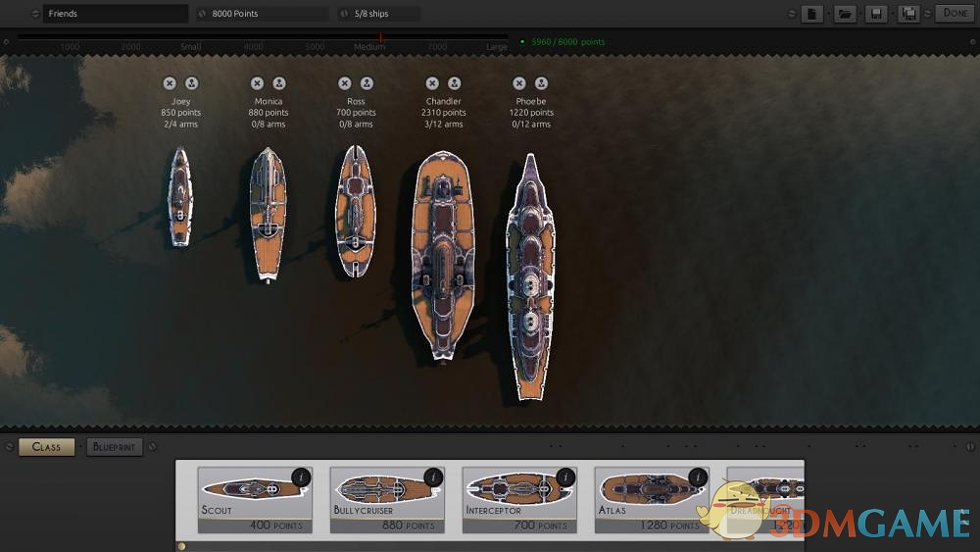Open info for the Bullycruiser class

tap(433, 477)
